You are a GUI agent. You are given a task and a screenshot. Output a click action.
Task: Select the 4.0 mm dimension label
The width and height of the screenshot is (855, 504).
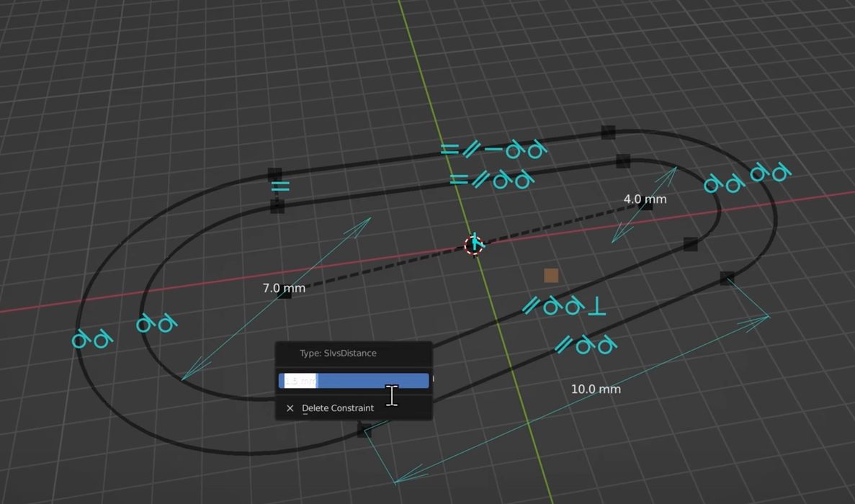645,199
